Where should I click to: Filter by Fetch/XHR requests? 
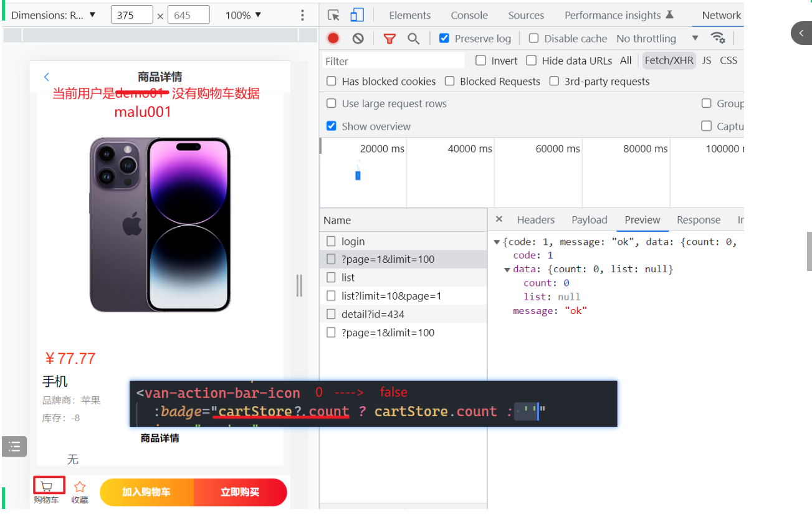(669, 60)
